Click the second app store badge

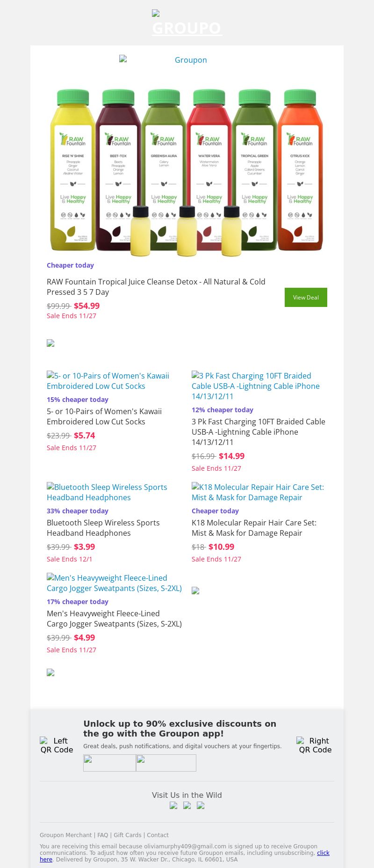[166, 763]
